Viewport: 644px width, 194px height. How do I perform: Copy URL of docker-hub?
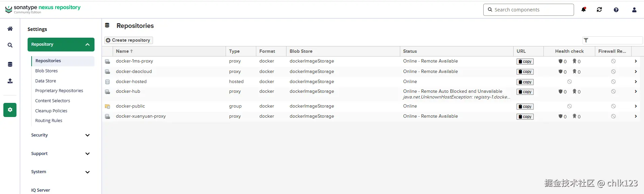pos(525,92)
